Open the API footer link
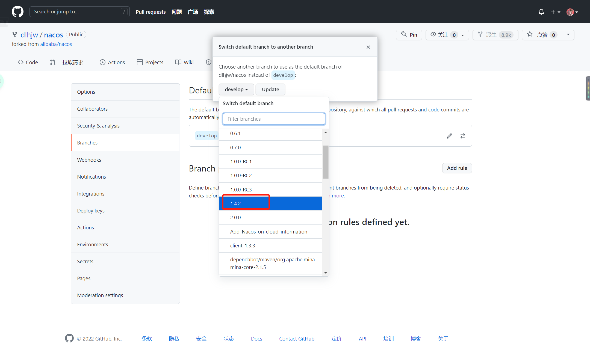 (x=362, y=339)
